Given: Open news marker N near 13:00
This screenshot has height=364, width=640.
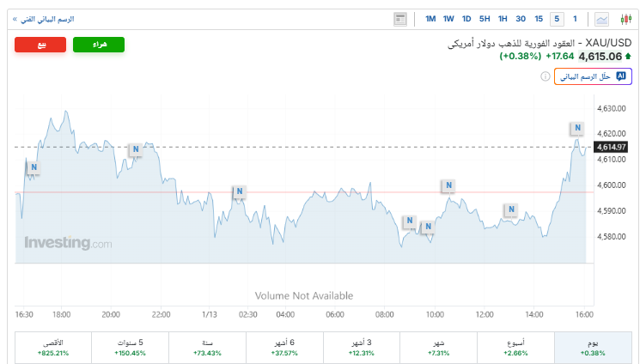Looking at the screenshot, I should tap(511, 209).
